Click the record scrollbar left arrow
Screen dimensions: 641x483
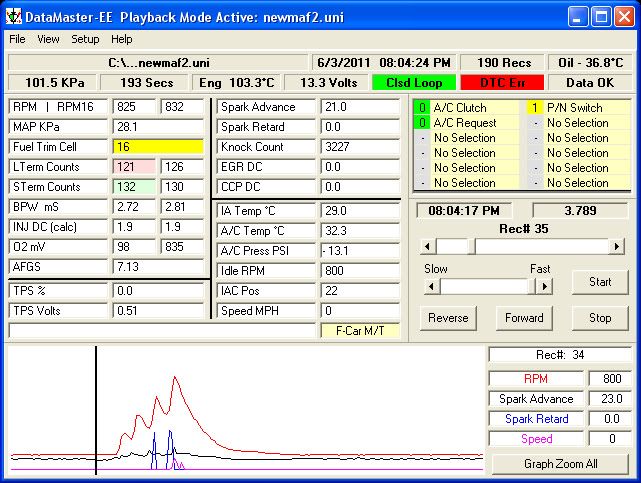(429, 246)
